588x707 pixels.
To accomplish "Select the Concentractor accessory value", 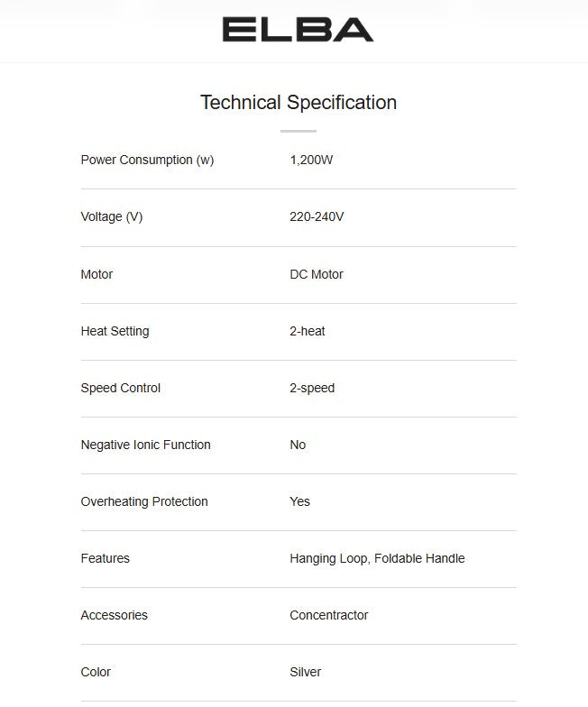I will (x=329, y=615).
